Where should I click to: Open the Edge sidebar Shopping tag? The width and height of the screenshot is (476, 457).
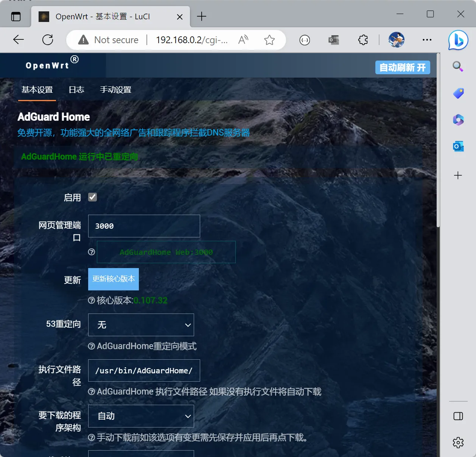[x=458, y=93]
